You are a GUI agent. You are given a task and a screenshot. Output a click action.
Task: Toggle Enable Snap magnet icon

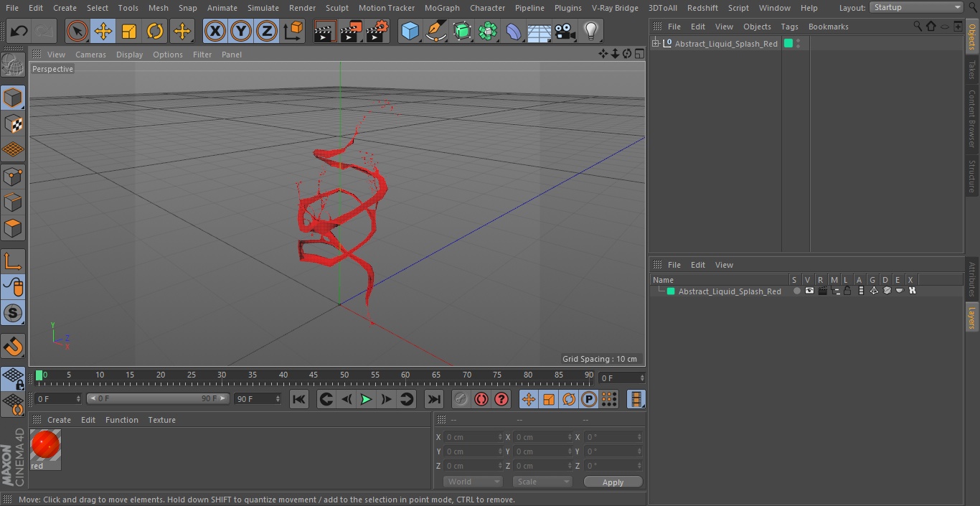tap(13, 347)
